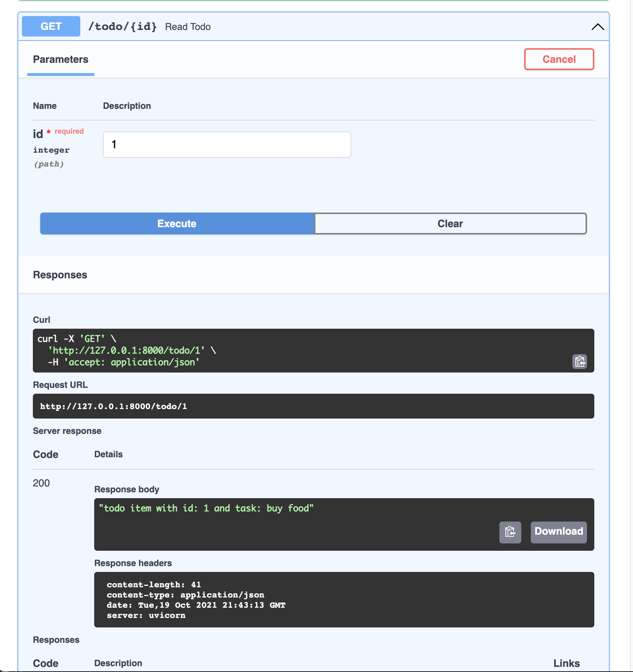Click the Responses section heading
The width and height of the screenshot is (633, 672).
point(60,275)
